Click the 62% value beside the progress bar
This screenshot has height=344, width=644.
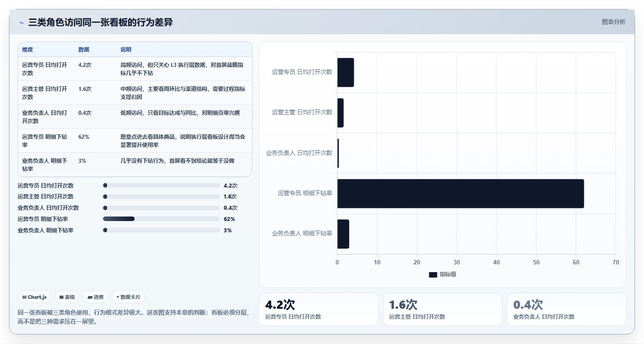(229, 219)
